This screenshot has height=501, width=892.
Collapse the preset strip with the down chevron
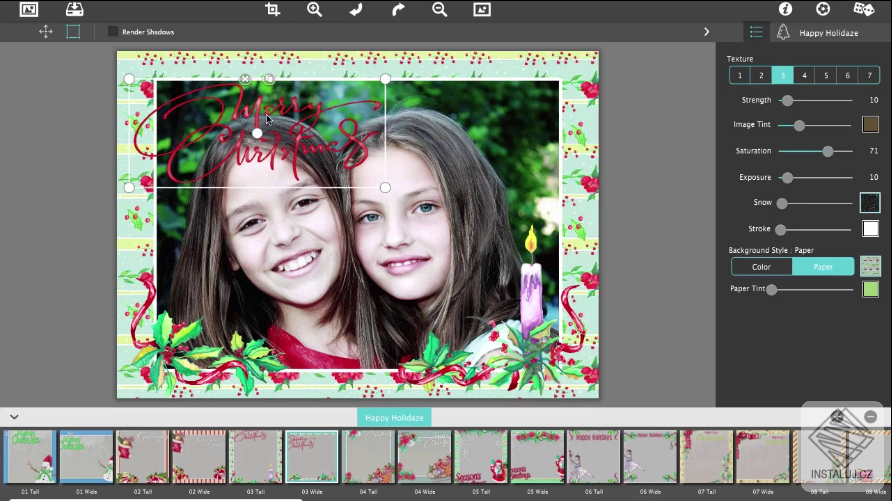coord(14,416)
